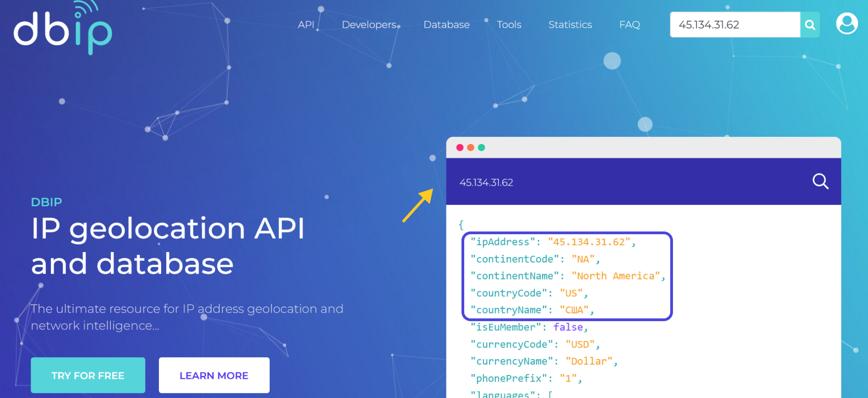Click the "continentCode": "NA" line
This screenshot has width=868, height=398.
tap(535, 259)
